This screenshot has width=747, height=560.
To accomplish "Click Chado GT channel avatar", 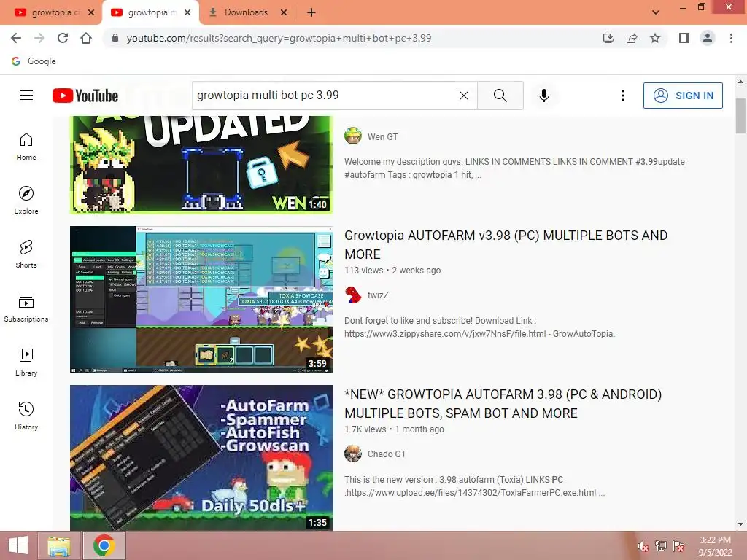I will (353, 454).
